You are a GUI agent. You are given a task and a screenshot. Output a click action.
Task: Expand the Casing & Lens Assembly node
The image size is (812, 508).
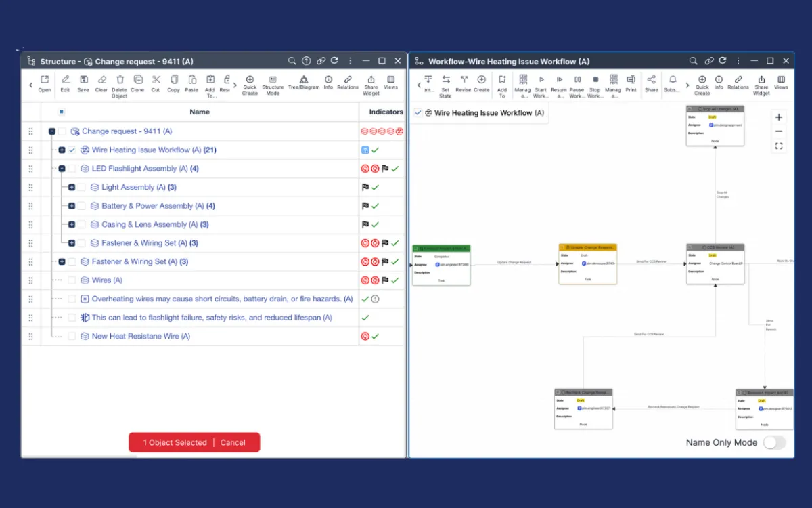tap(72, 224)
